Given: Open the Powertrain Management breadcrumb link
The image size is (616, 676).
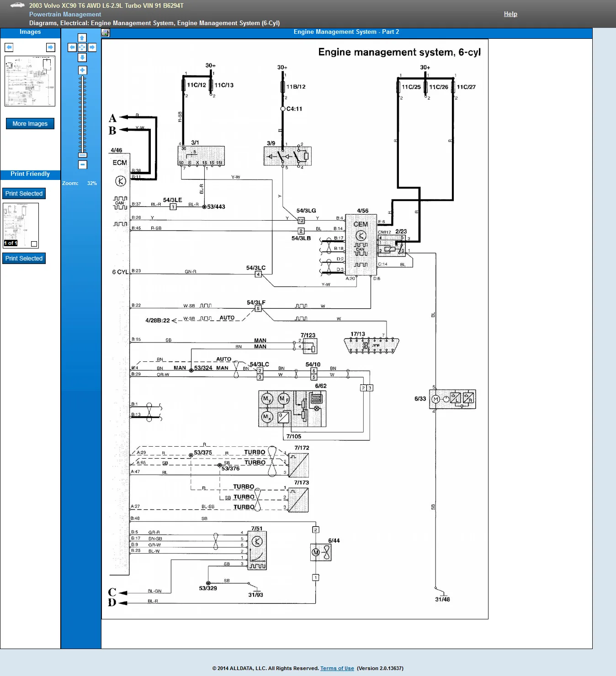Looking at the screenshot, I should 65,14.
